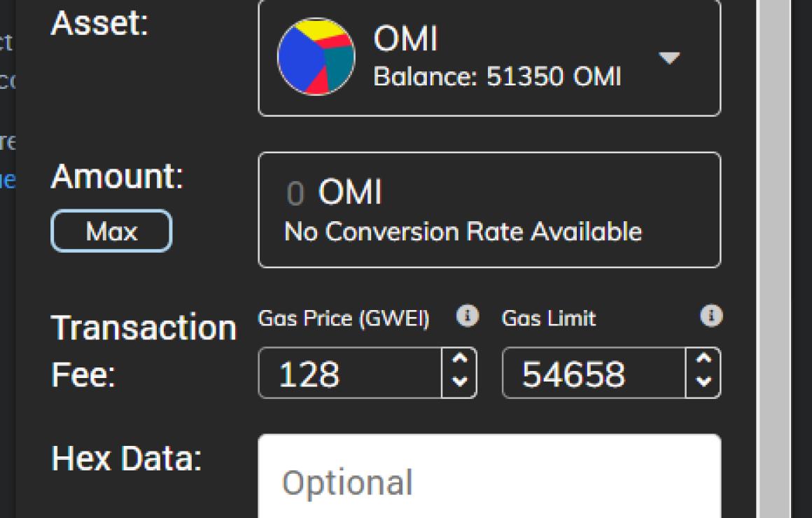The width and height of the screenshot is (812, 518).
Task: Focus the Gas Limit value 54658 field
Action: (x=591, y=374)
